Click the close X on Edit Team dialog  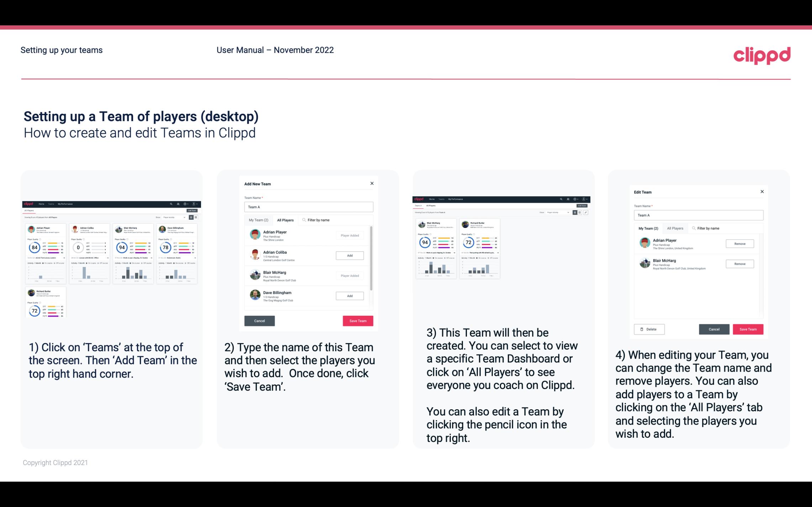tap(762, 192)
